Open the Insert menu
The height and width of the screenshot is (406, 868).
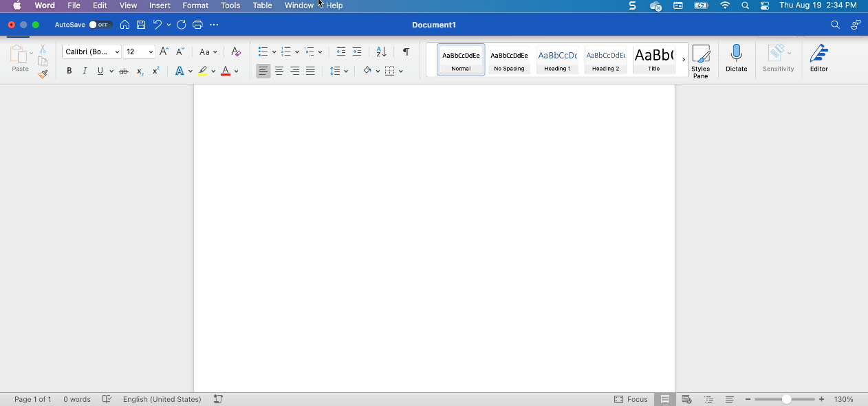point(160,5)
